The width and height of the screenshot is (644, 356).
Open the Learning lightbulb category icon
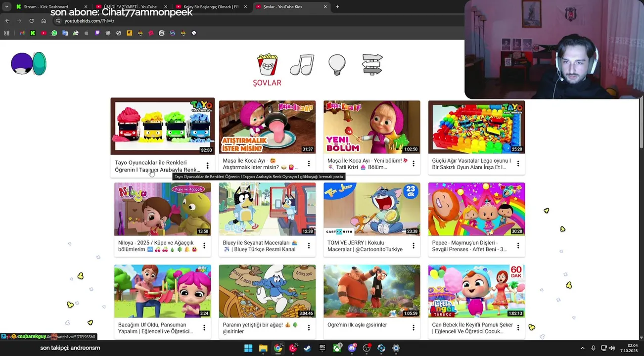tap(337, 65)
